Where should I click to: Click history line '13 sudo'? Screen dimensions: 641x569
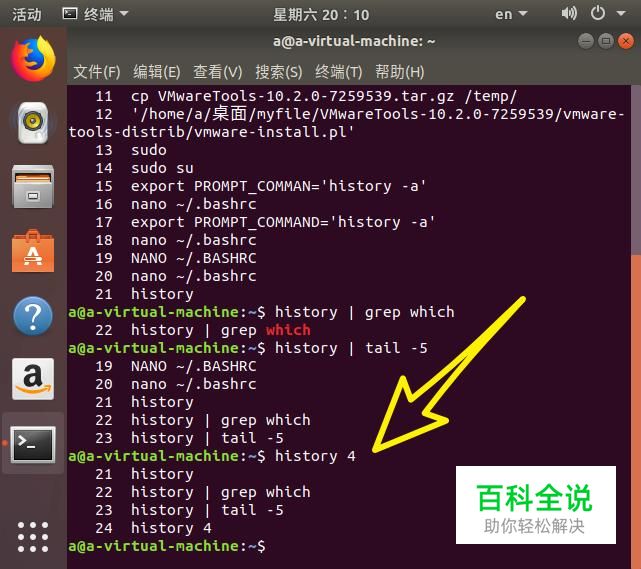pyautogui.click(x=131, y=150)
